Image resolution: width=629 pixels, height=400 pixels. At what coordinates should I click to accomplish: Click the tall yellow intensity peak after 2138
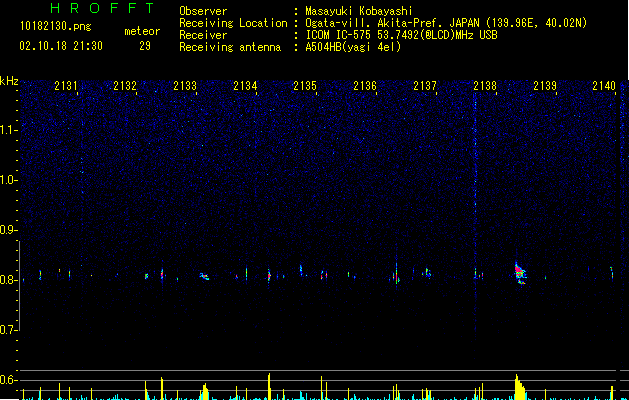point(519,387)
